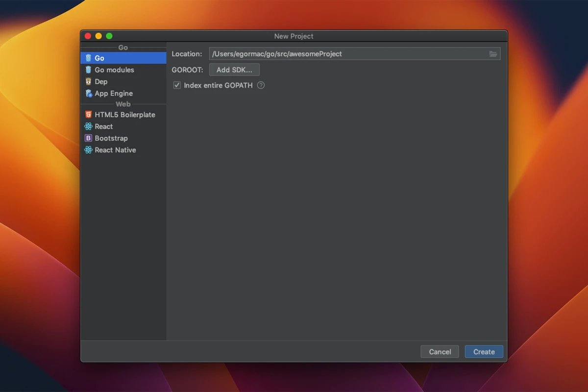Select the Go gopher project icon
Image resolution: width=588 pixels, height=392 pixels.
click(88, 58)
